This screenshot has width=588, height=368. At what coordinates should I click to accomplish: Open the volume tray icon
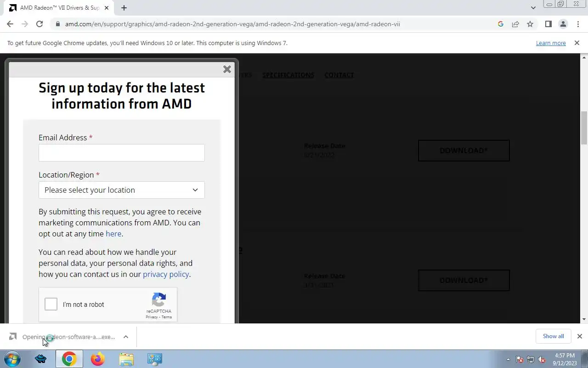542,360
